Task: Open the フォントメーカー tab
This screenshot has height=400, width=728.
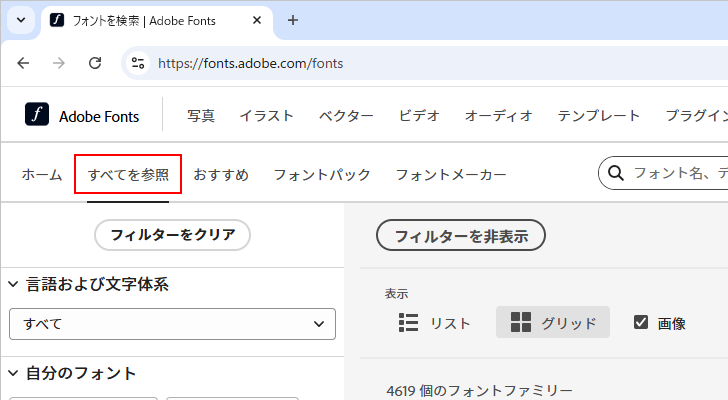Action: coord(451,175)
